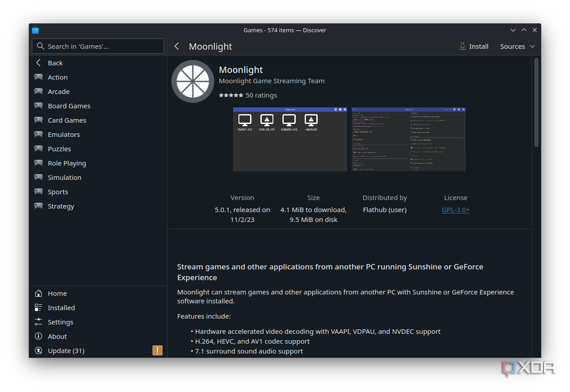Click the Sports gamepad icon

[x=39, y=192]
